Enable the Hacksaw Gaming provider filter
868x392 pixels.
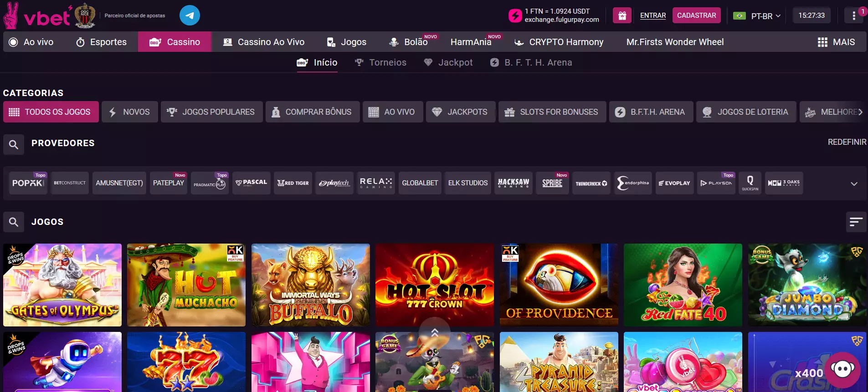tap(513, 183)
